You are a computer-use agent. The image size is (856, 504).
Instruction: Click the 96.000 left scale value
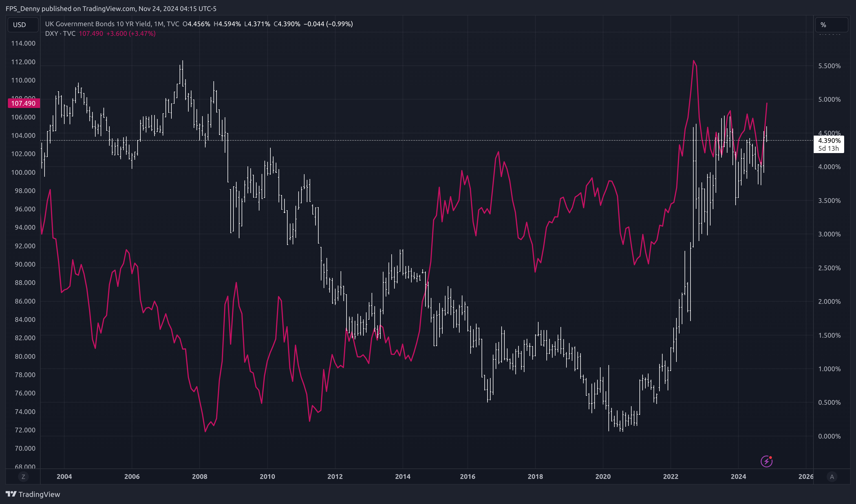click(25, 209)
